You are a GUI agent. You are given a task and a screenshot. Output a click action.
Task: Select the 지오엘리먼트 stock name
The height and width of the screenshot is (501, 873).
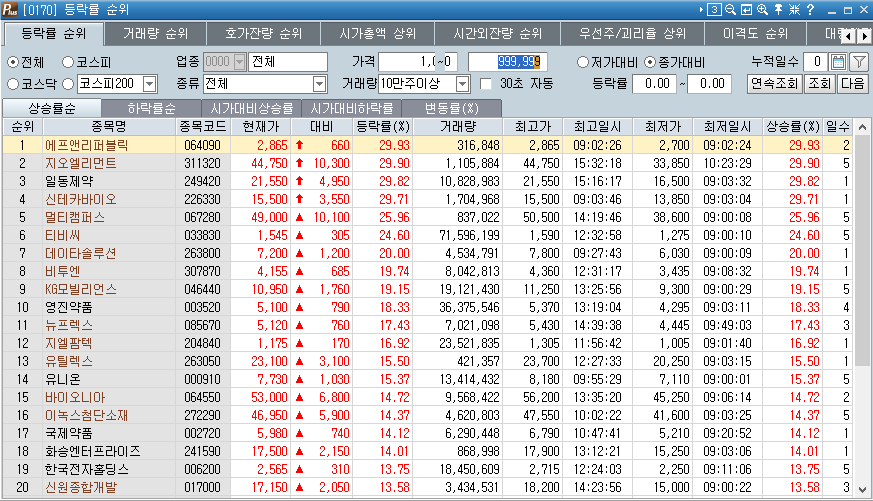click(81, 164)
